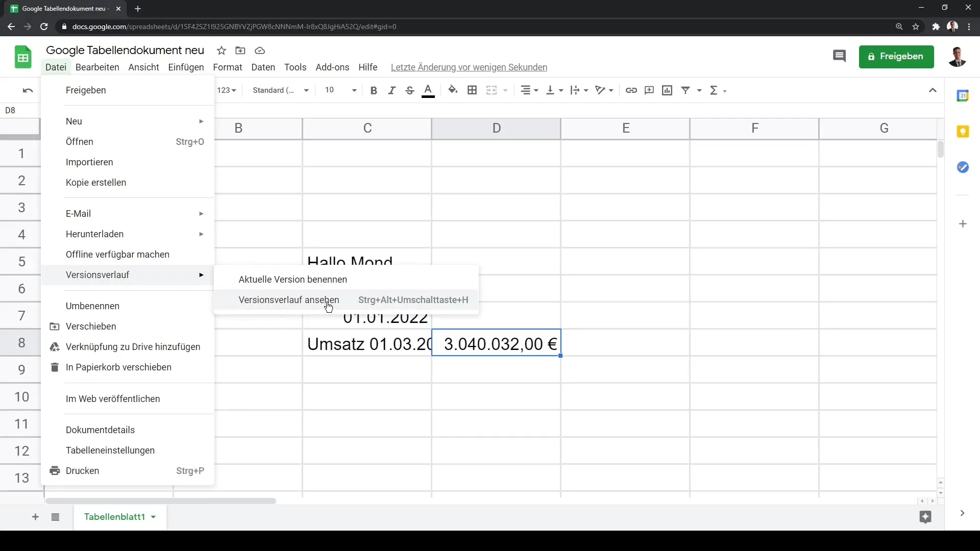Star the document with the star icon
The image size is (980, 551).
pyautogui.click(x=222, y=51)
